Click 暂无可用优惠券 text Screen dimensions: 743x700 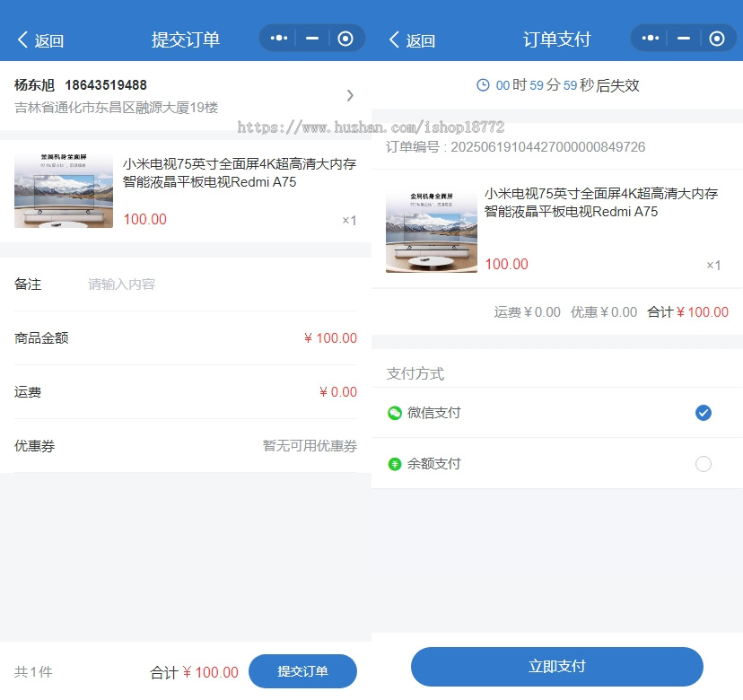310,445
